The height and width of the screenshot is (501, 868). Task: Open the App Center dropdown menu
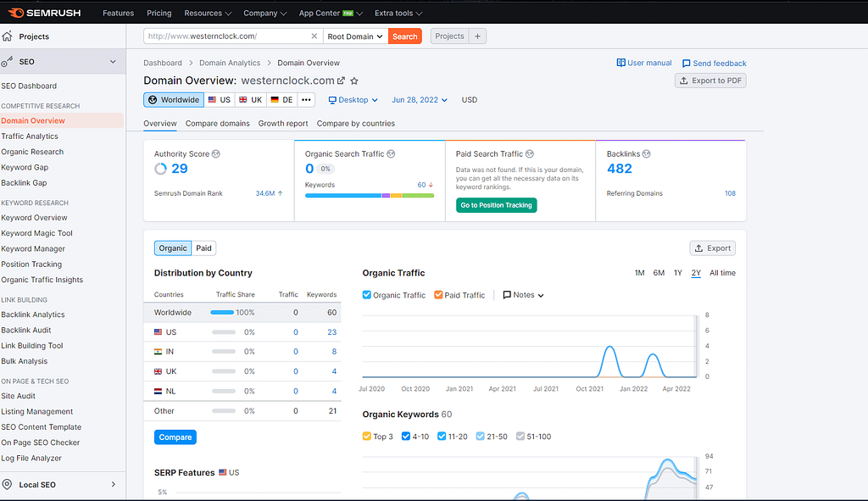pyautogui.click(x=331, y=13)
